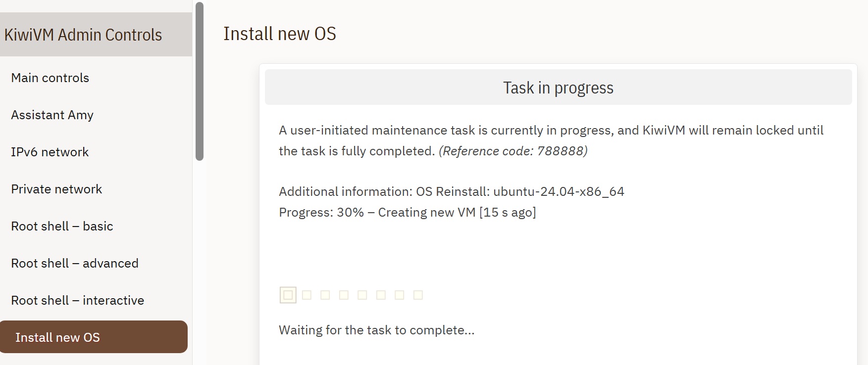Click the first highlighted progress indicator square

[x=288, y=295]
